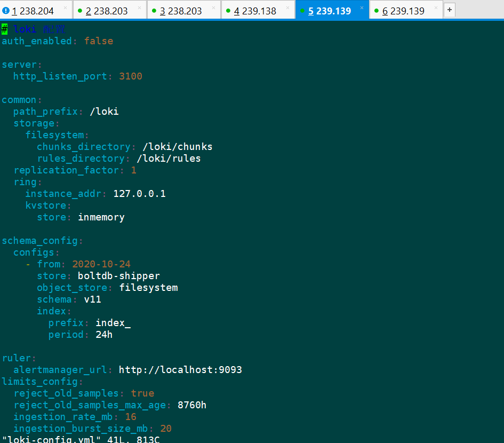Click the 'alertmanager_url' key
This screenshot has width=504, height=443.
pos(60,370)
